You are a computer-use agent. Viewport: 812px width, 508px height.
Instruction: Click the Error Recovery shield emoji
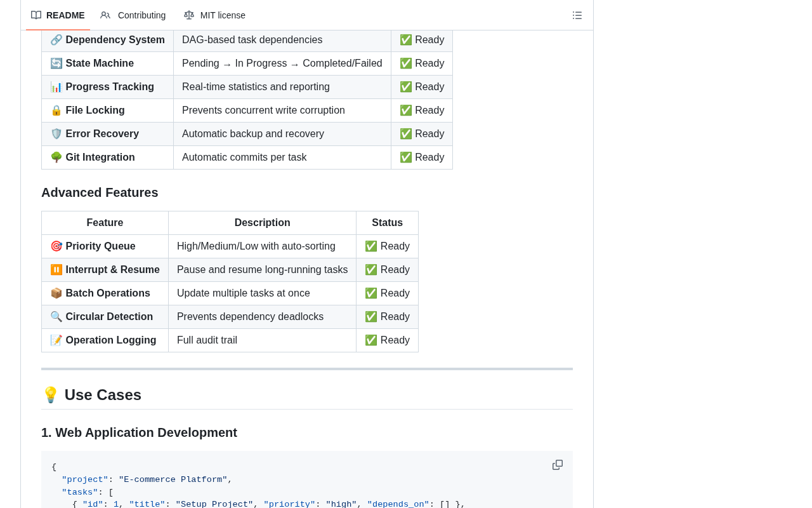tap(56, 134)
